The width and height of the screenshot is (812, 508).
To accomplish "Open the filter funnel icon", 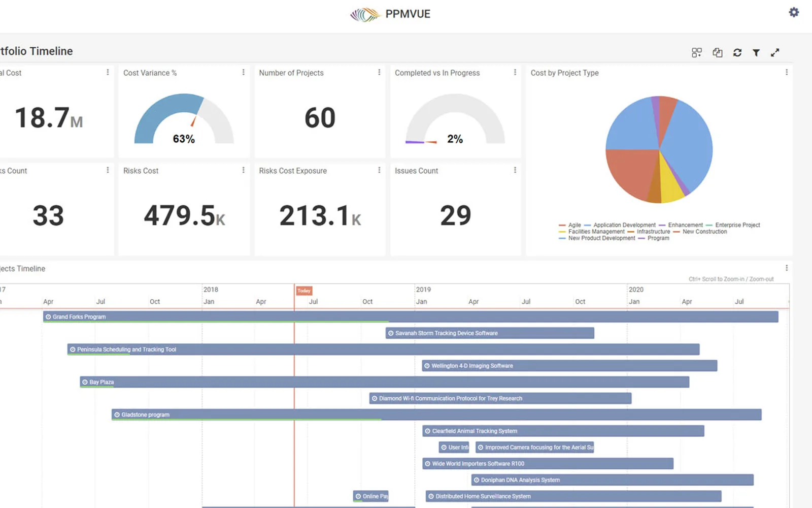I will coord(756,52).
